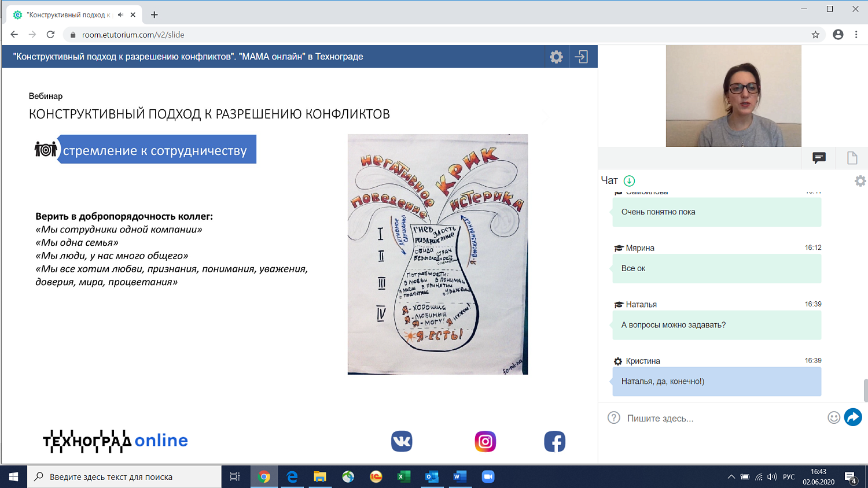868x488 pixels.
Task: Open the emoji smiley picker
Action: [833, 417]
